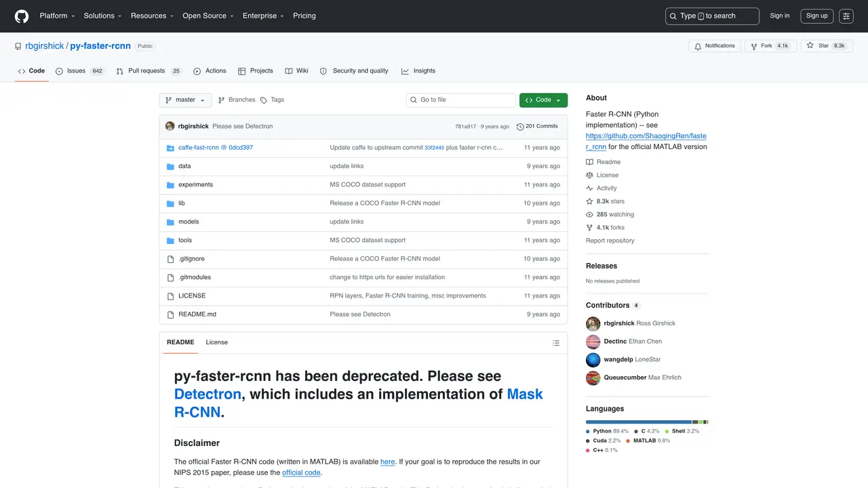Click the Notifications bell button

tap(715, 46)
